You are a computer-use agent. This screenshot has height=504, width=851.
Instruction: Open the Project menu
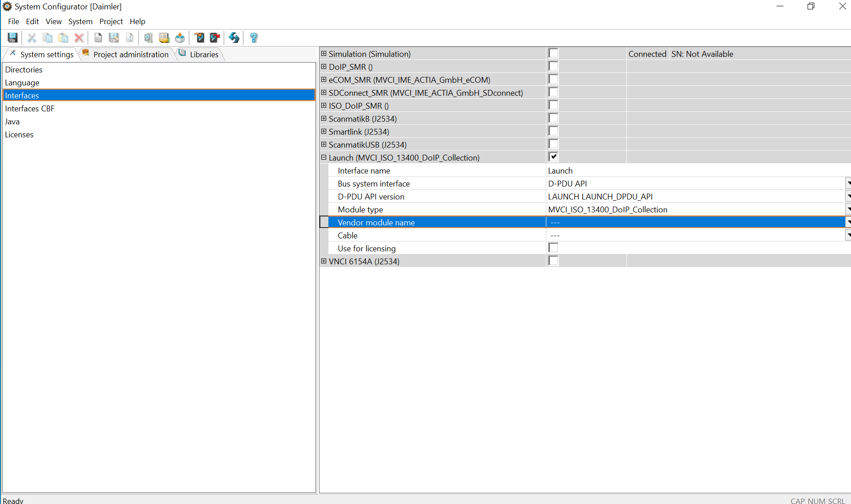coord(111,21)
